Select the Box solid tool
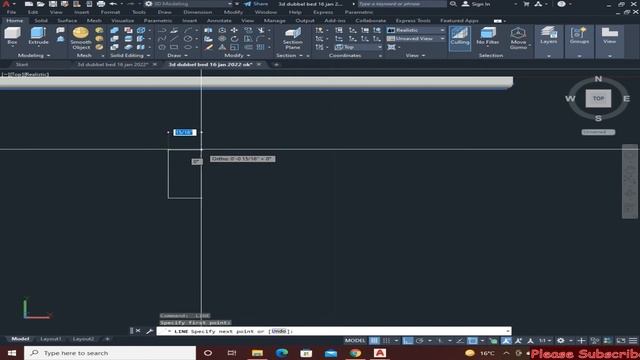This screenshot has height=360, width=640. click(12, 36)
